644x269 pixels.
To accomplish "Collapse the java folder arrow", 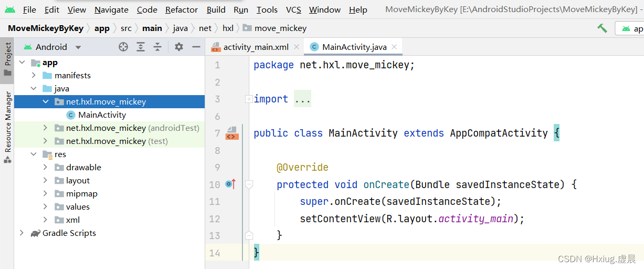I will [x=34, y=89].
